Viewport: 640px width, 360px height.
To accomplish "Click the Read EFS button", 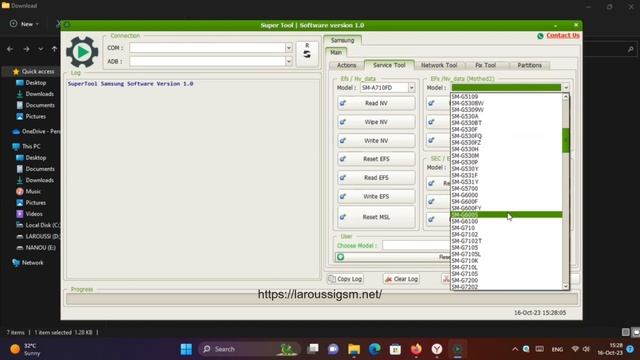I will click(376, 178).
